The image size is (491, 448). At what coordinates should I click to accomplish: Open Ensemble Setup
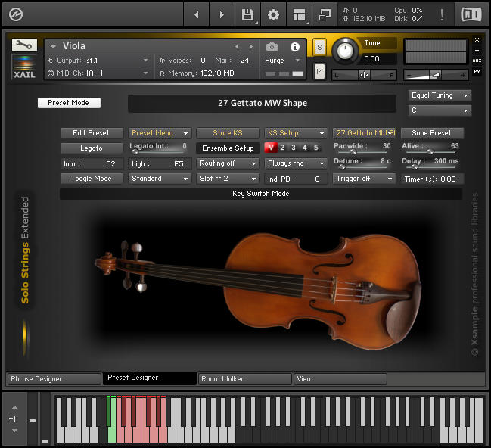point(228,148)
